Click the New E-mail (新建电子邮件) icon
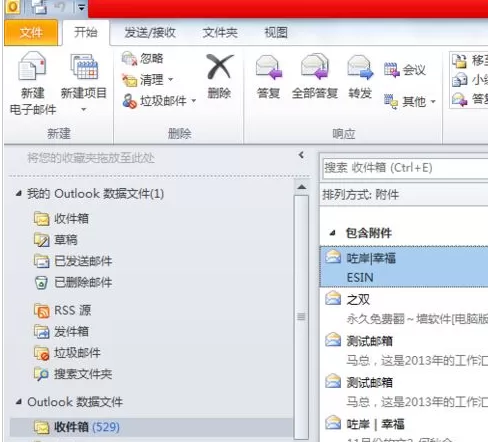Screen dimensions: 488x442 [32, 66]
